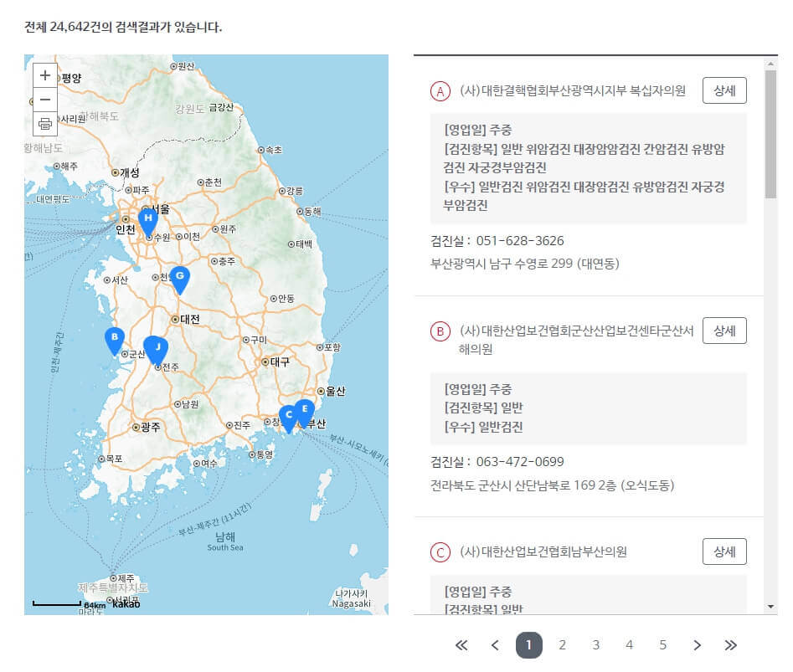Open results page 3

coord(595,645)
